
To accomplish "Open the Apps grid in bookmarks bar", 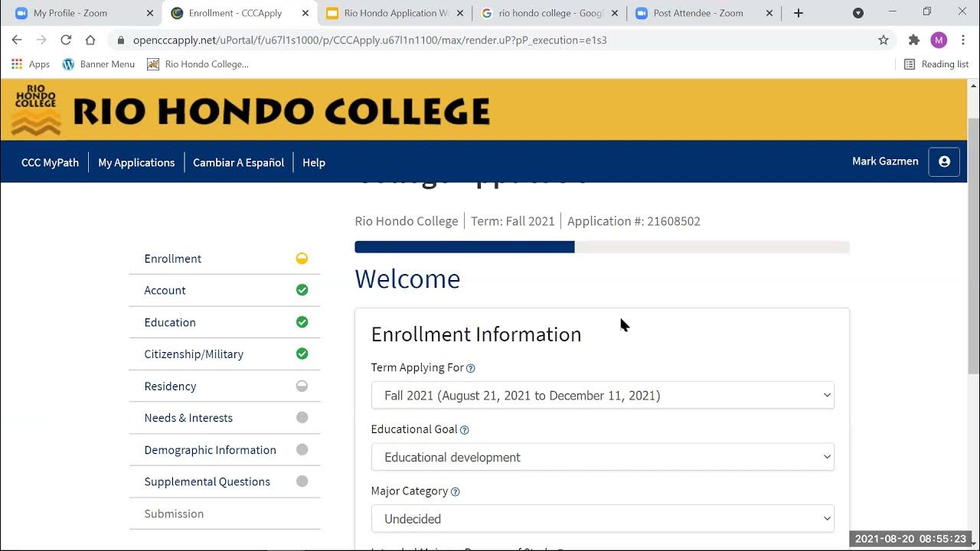I will click(x=31, y=64).
